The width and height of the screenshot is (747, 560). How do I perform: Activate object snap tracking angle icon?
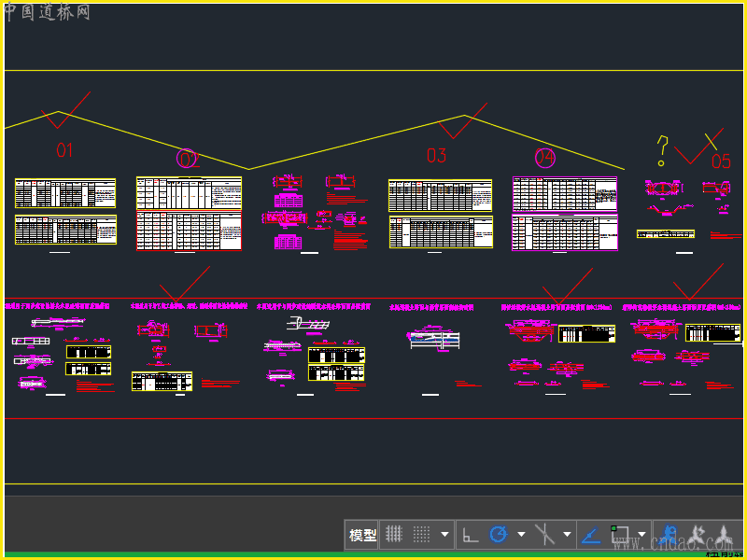pos(590,534)
